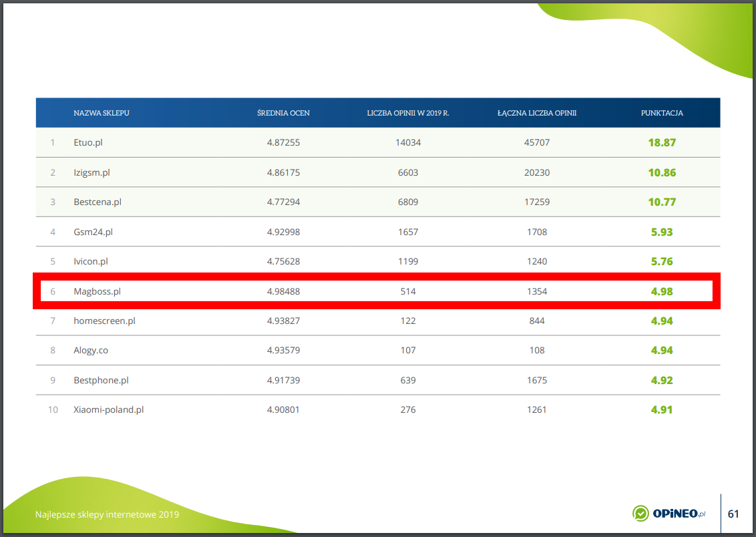Select the store name Ivicon.pl

(91, 261)
